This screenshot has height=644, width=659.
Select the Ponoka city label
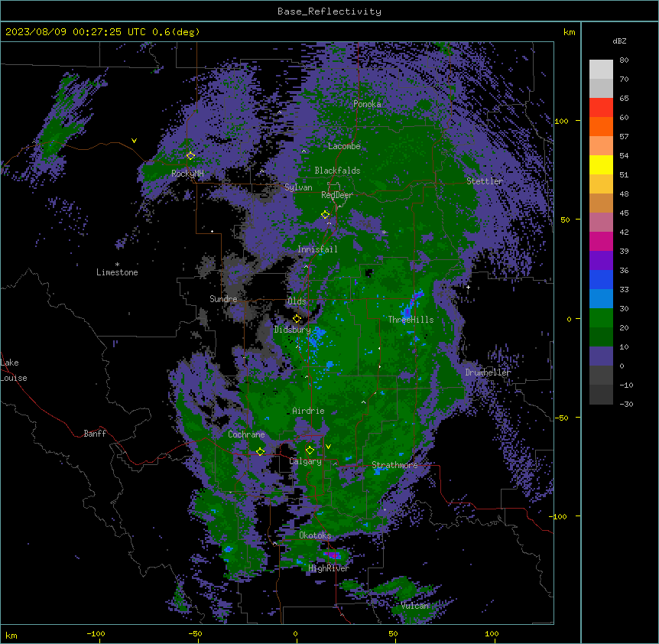[367, 104]
